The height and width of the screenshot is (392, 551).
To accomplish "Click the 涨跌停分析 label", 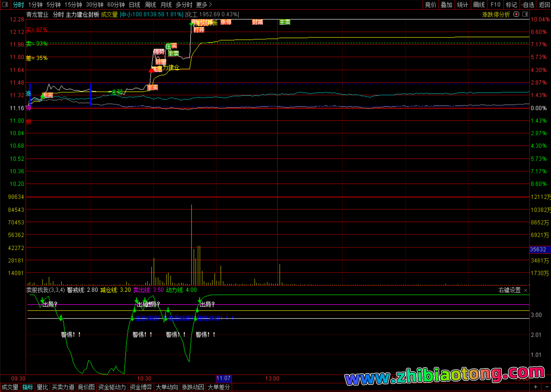I will [496, 15].
